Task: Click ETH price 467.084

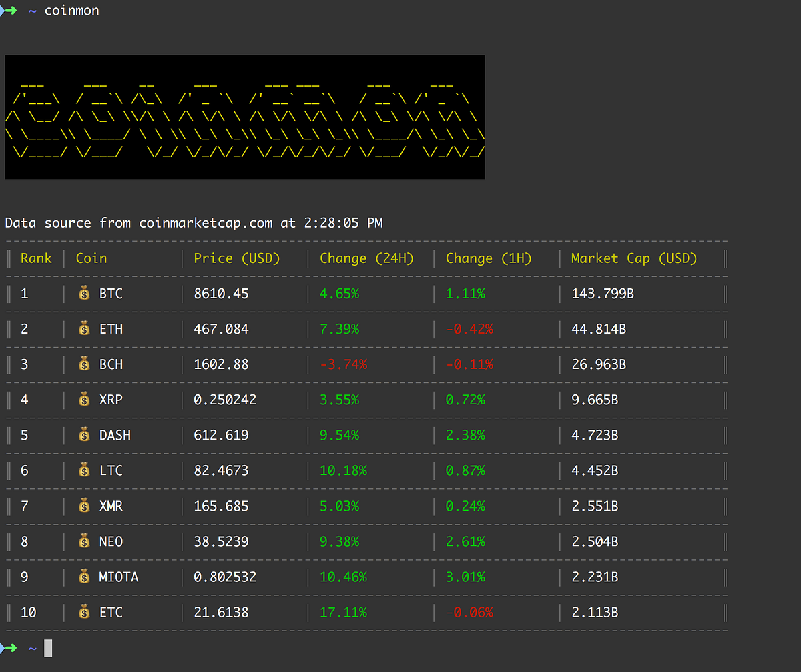Action: (221, 329)
